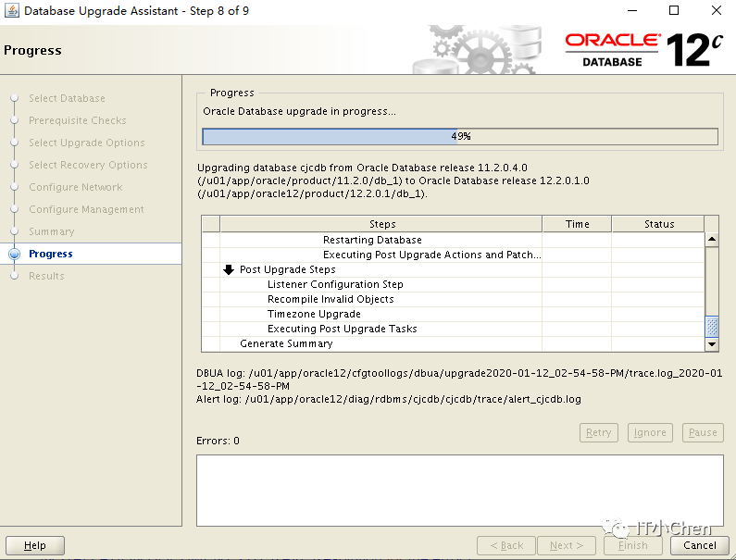Click the black arrow beside Post Upgrade Steps
This screenshot has width=736, height=560.
point(229,269)
